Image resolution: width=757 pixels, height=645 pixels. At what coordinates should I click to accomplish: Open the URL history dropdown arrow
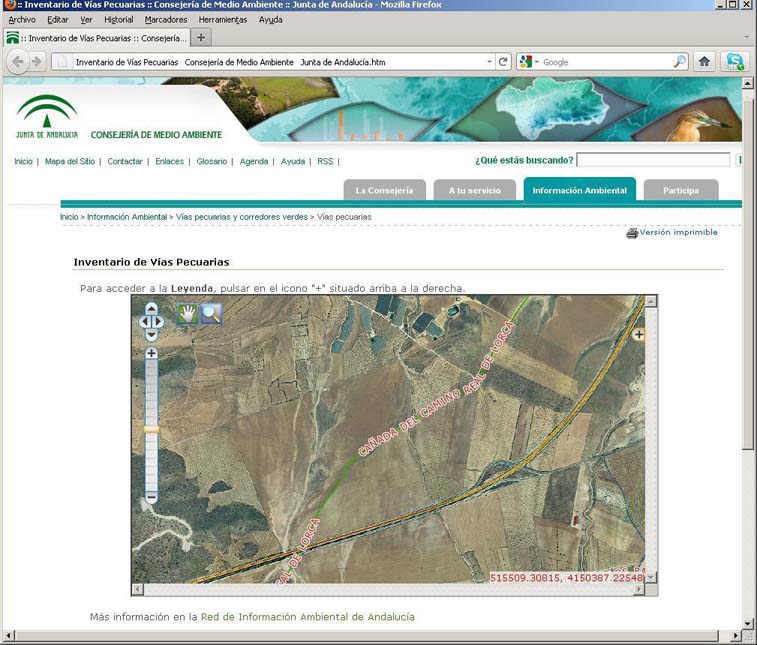[489, 62]
